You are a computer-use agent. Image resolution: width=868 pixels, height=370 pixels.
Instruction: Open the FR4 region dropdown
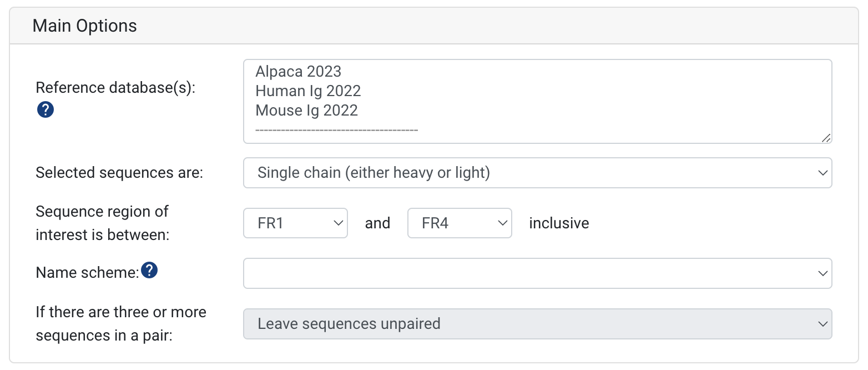click(460, 223)
